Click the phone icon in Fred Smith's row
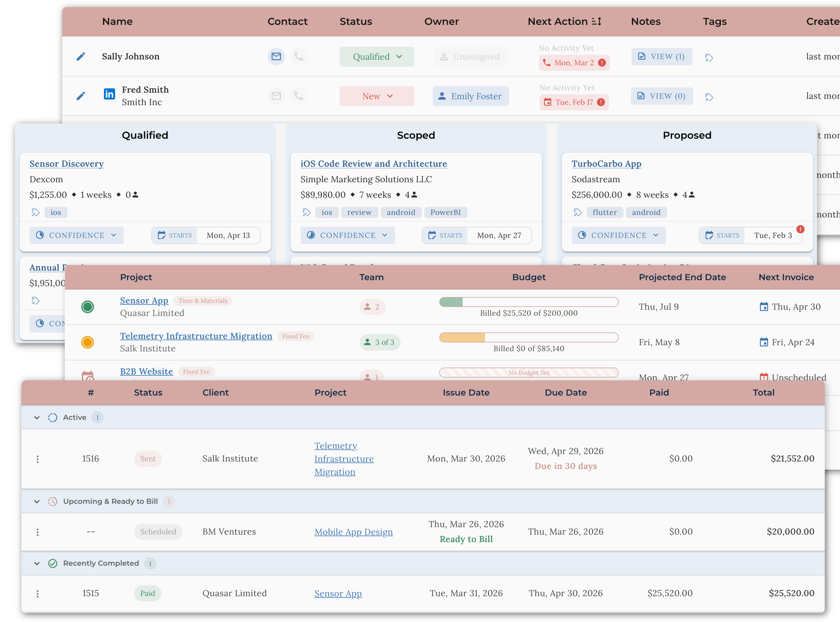The height and width of the screenshot is (622, 840). pyautogui.click(x=299, y=96)
